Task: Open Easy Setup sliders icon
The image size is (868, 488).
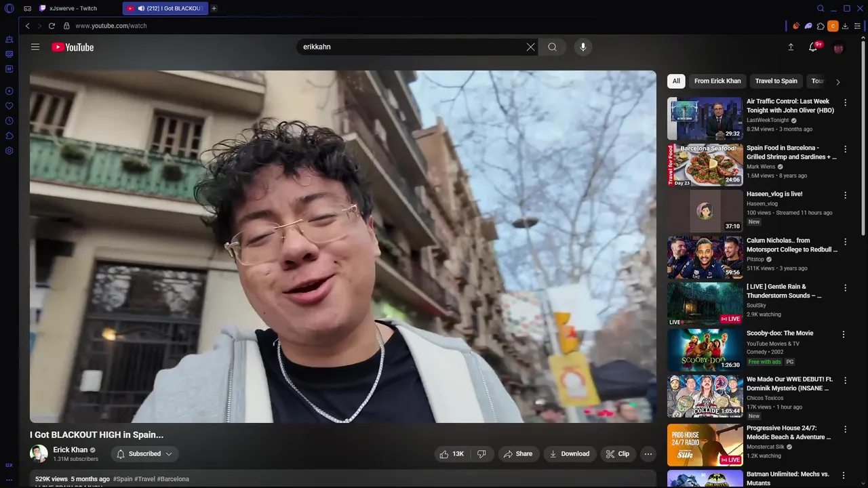Action: [x=857, y=26]
